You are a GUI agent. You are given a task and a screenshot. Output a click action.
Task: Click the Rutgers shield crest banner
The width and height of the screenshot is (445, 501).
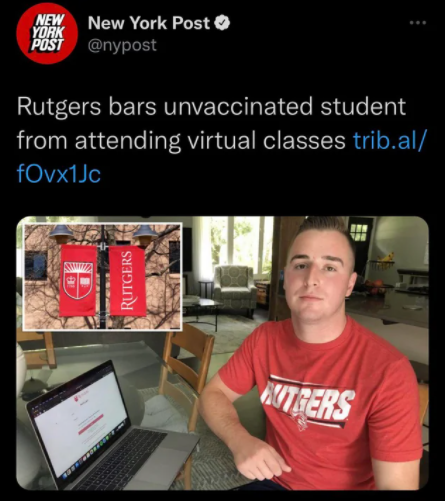(x=78, y=281)
